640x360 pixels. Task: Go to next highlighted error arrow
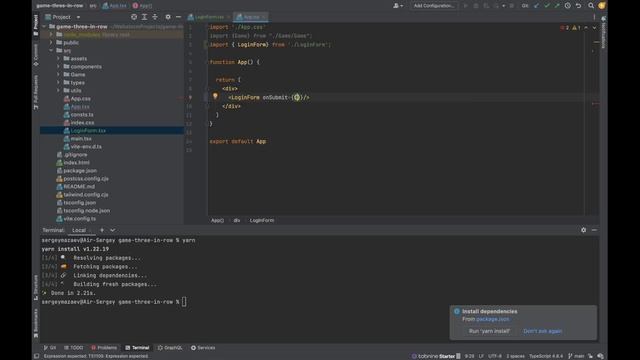click(x=594, y=28)
